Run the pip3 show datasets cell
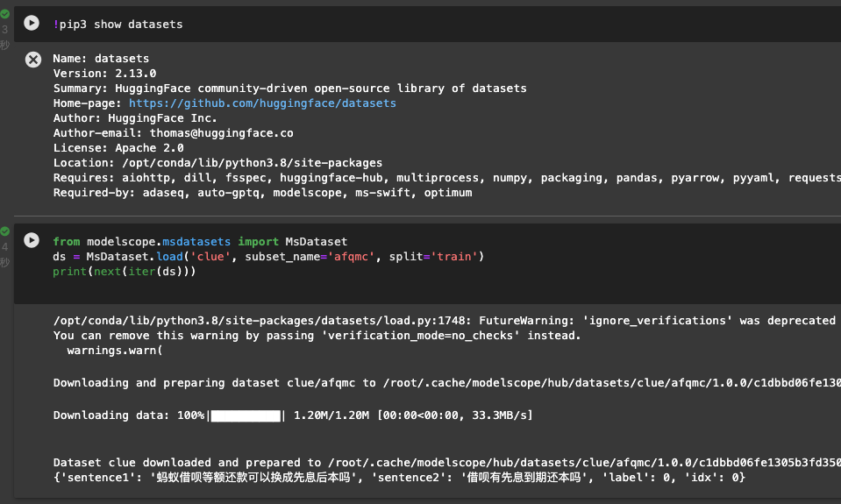 tap(32, 24)
